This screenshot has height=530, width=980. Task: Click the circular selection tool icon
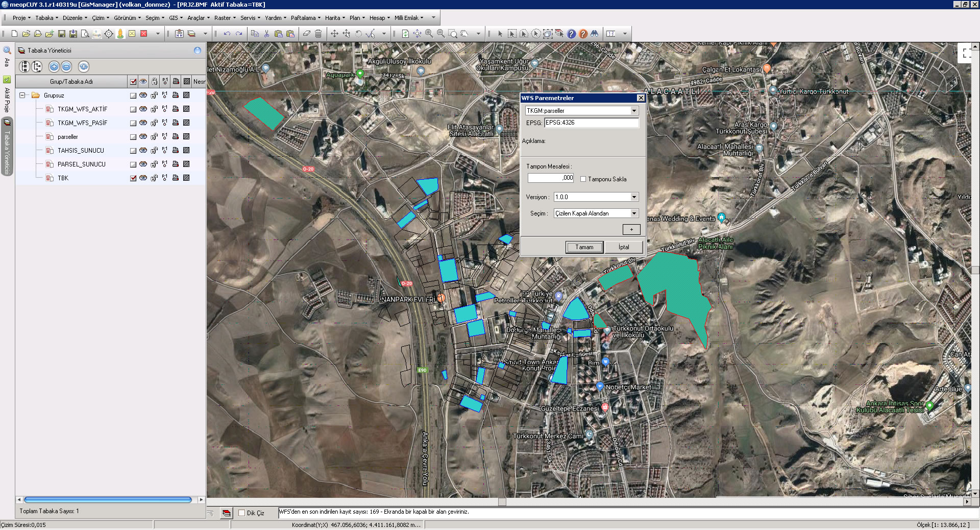(x=535, y=34)
